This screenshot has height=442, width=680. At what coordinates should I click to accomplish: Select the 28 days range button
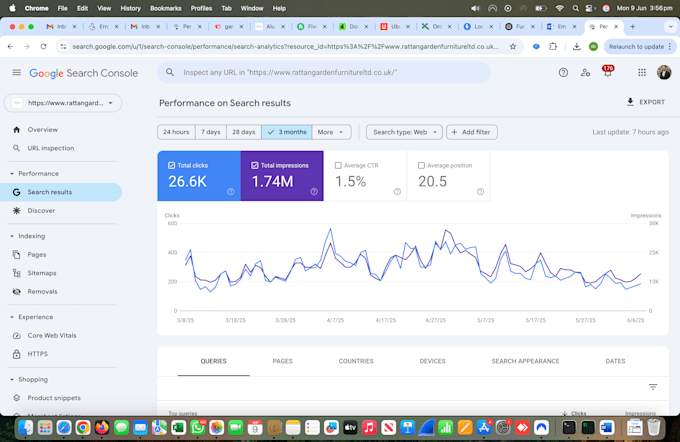pyautogui.click(x=244, y=132)
